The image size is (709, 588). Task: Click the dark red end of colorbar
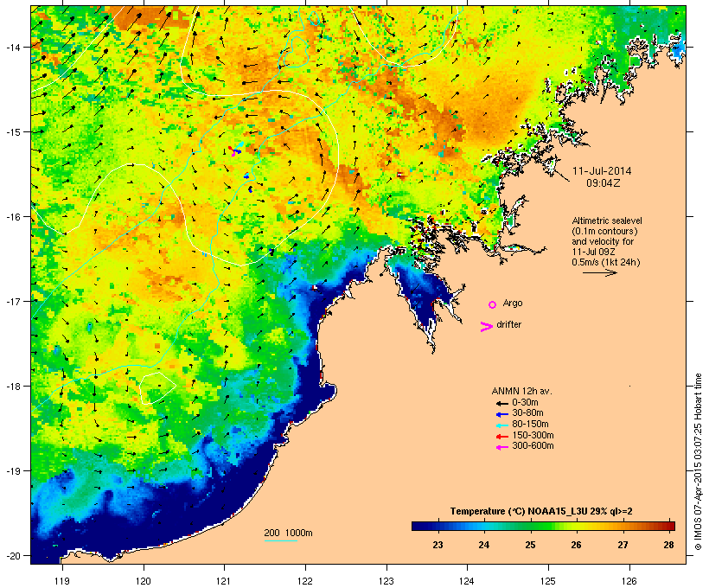coord(671,526)
